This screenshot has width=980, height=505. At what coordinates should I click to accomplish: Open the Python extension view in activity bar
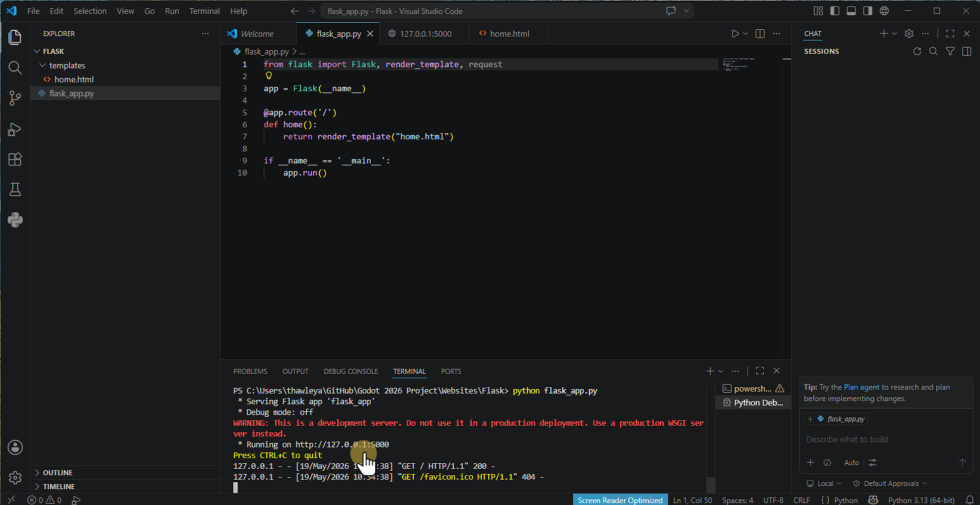point(15,220)
